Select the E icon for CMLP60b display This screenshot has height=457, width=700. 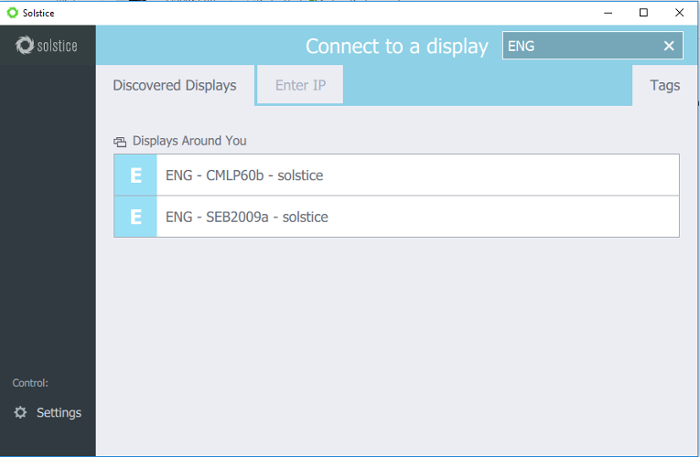click(x=136, y=175)
